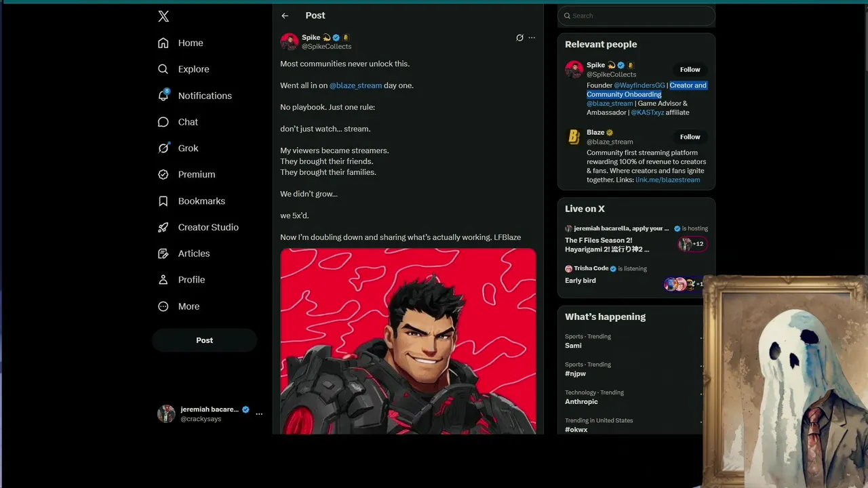Click the Post compose button
Screen dimensions: 868x488
(204, 340)
